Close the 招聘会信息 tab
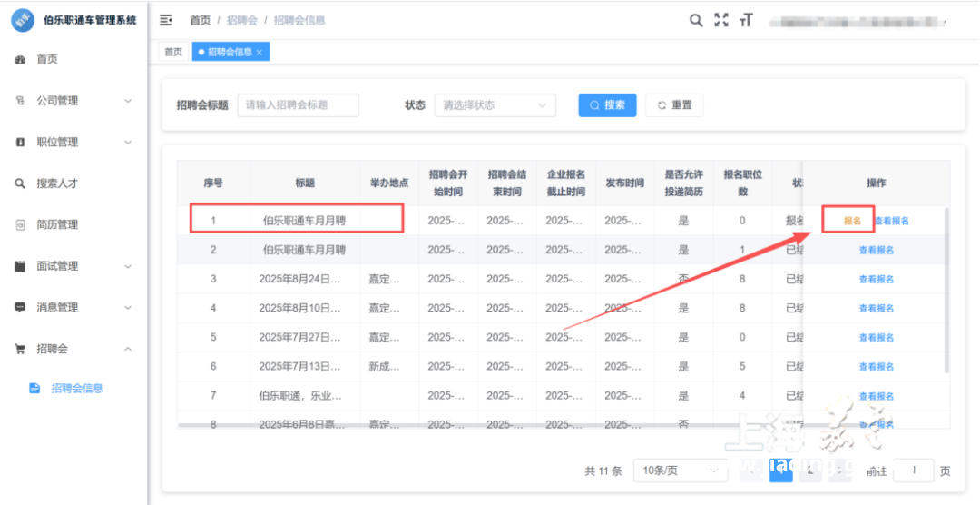The height and width of the screenshot is (505, 980). coord(260,53)
